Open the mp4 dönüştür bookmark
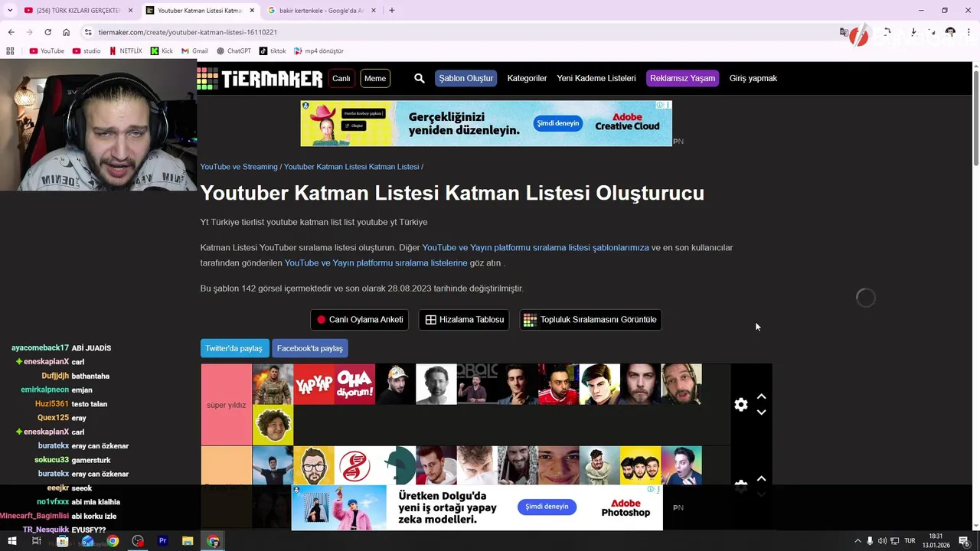This screenshot has width=980, height=551. [x=319, y=51]
